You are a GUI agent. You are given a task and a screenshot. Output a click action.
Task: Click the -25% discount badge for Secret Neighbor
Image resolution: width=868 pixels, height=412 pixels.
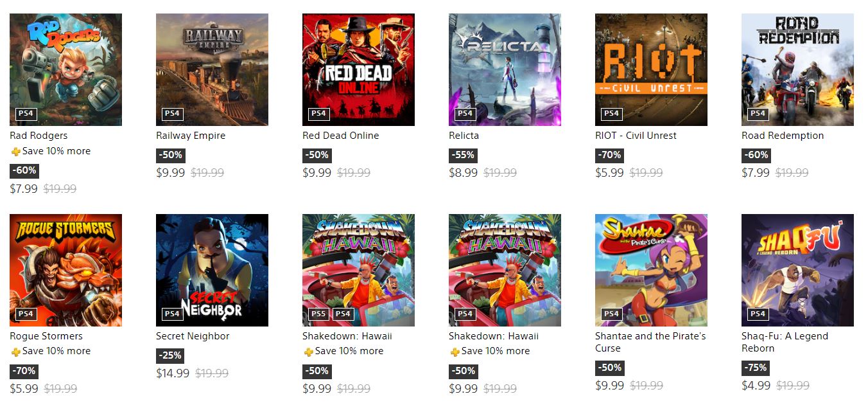coord(170,355)
